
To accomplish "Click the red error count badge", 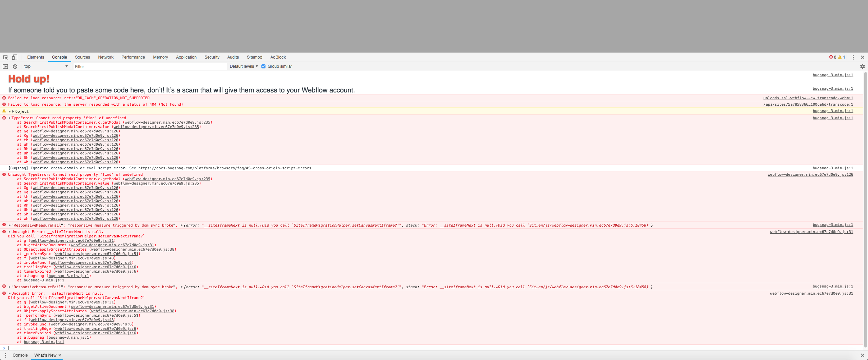I will pyautogui.click(x=833, y=57).
